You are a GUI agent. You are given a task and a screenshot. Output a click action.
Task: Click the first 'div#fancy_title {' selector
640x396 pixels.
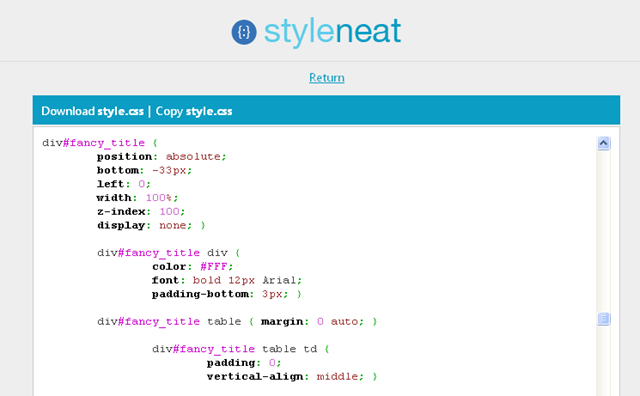coord(100,143)
